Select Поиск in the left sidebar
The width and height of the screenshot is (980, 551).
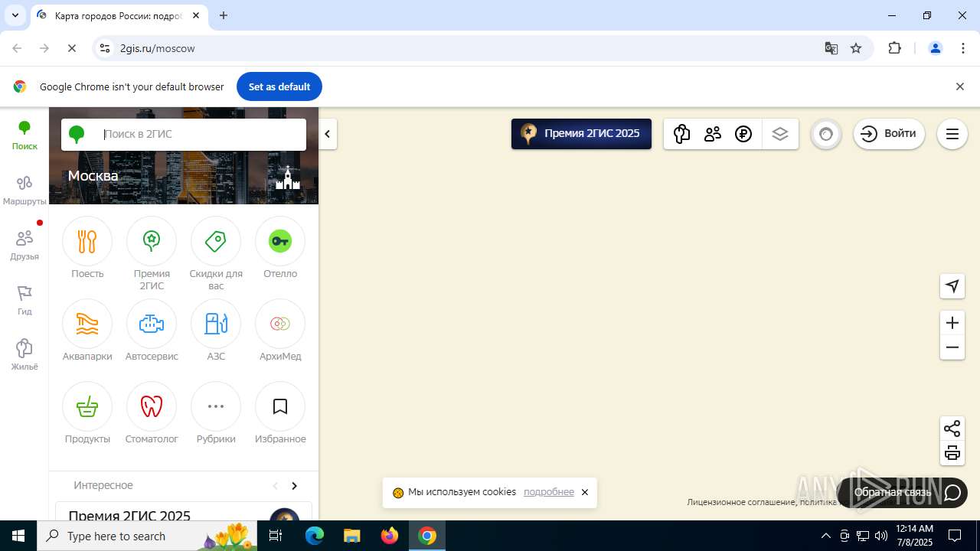[x=24, y=135]
